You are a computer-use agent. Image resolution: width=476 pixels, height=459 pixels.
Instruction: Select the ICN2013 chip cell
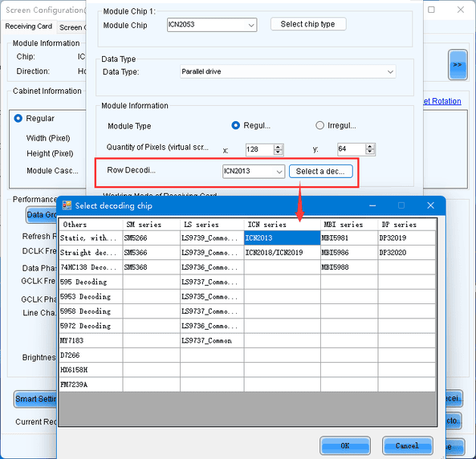coord(282,238)
